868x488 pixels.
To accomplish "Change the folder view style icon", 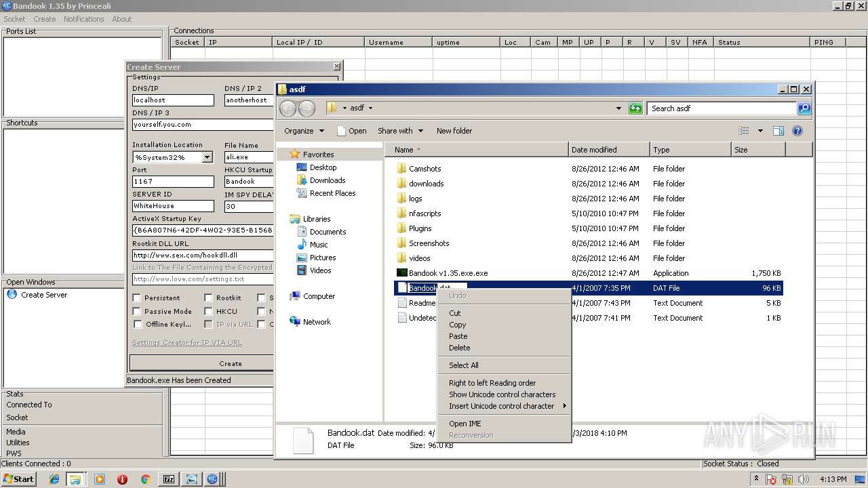I will tap(744, 131).
